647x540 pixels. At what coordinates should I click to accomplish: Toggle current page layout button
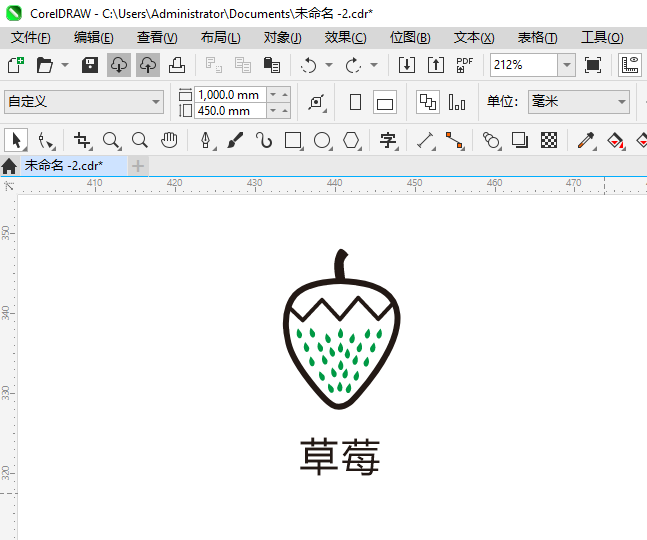(x=457, y=102)
